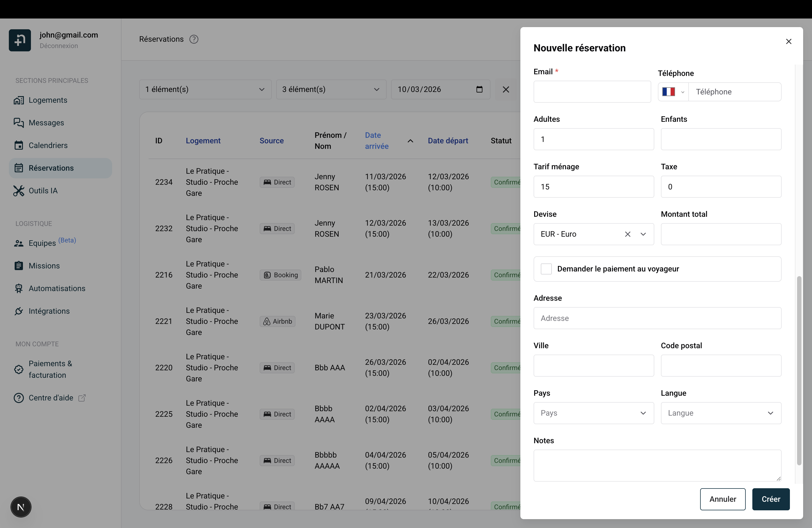Click the external link icon next to Centre d'aide
This screenshot has width=812, height=528.
(x=82, y=398)
